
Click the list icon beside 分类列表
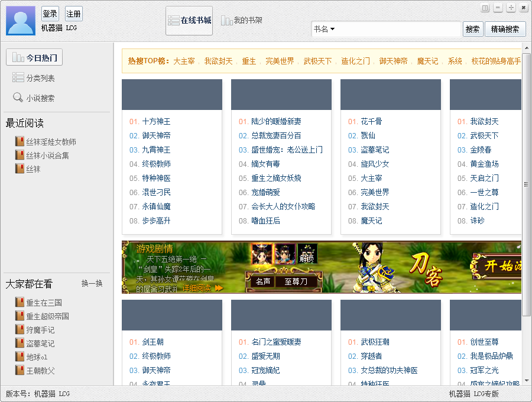[18, 77]
